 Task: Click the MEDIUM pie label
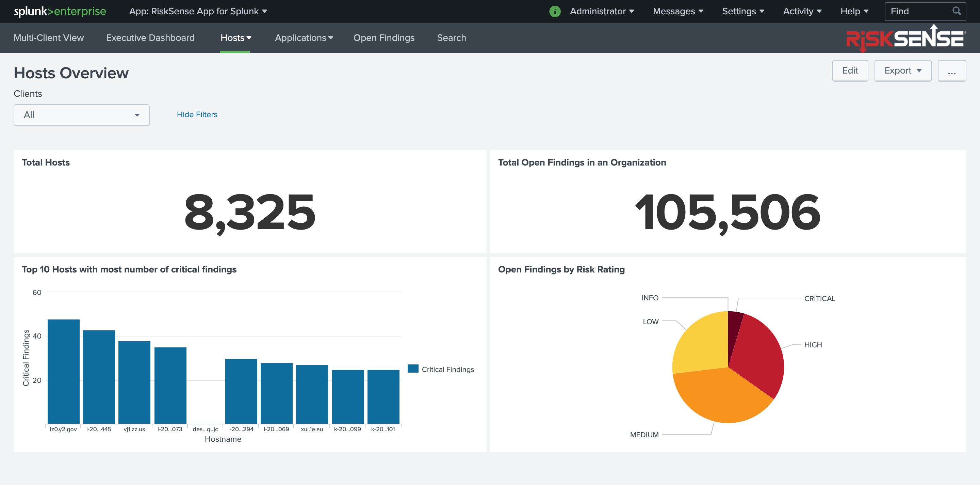point(644,435)
